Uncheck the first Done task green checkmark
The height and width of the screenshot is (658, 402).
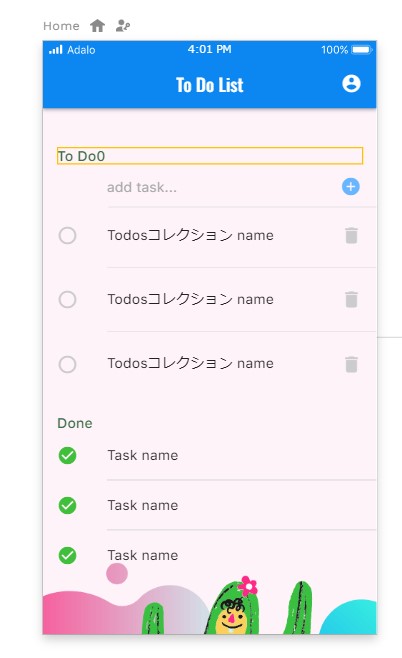click(67, 455)
